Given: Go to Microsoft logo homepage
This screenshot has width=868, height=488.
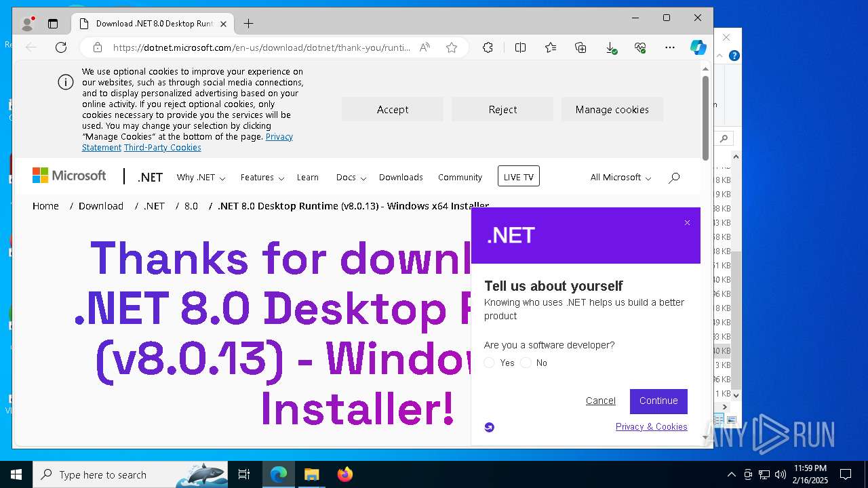Looking at the screenshot, I should click(69, 176).
